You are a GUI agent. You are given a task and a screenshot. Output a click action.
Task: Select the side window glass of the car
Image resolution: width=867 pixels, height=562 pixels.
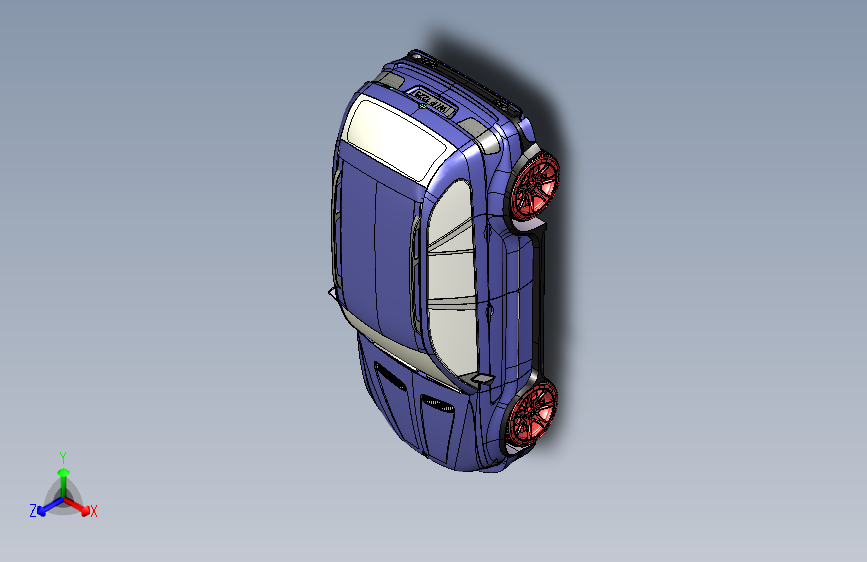(453, 277)
